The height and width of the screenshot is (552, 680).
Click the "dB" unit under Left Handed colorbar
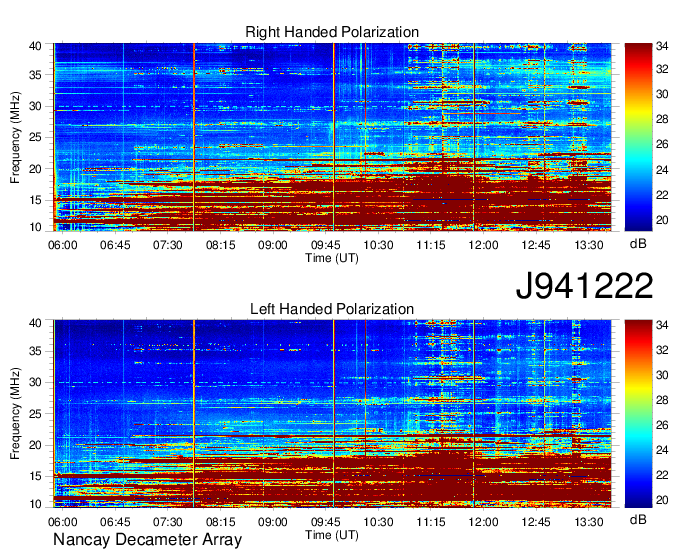638,519
